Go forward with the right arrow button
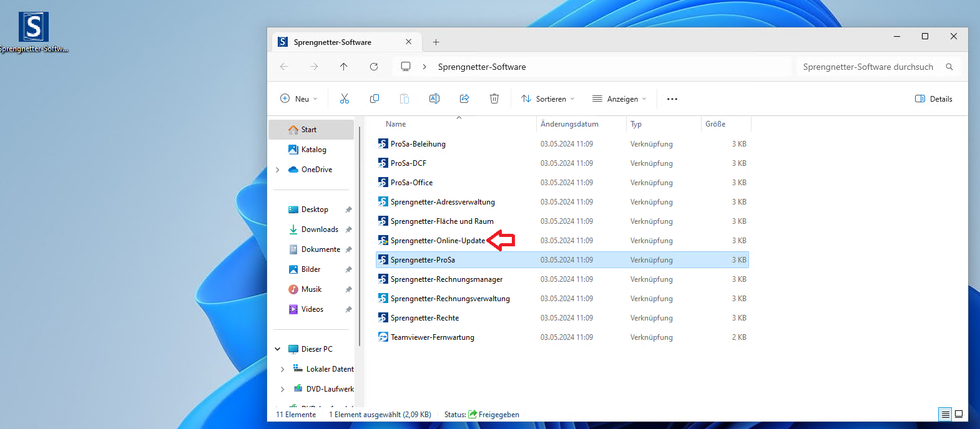 [x=314, y=67]
